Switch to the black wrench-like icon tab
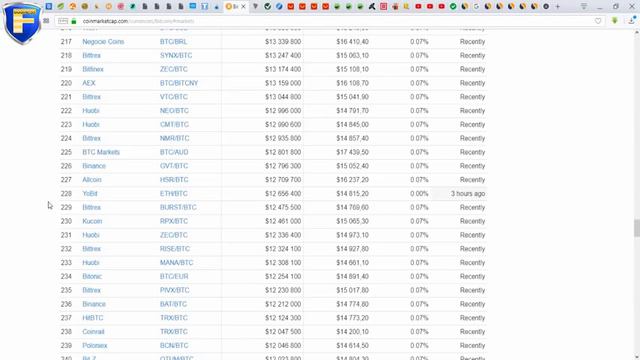 (372, 7)
